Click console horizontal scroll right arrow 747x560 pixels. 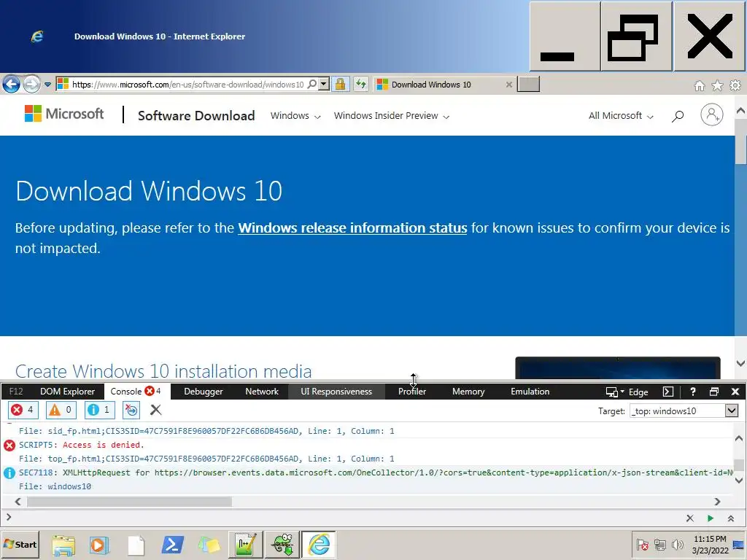[x=718, y=502]
